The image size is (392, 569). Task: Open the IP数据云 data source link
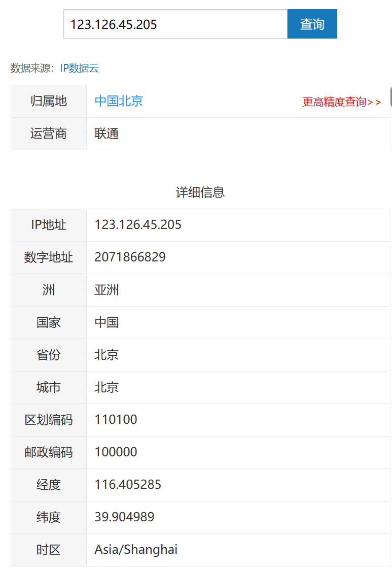coord(80,68)
